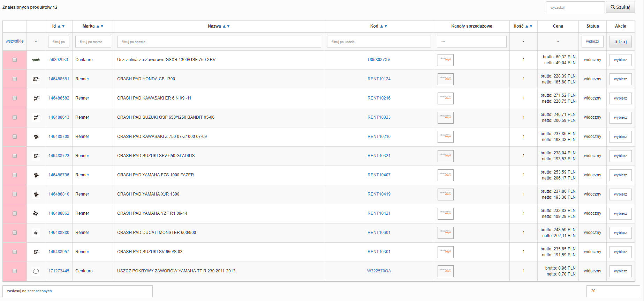The image size is (644, 301).
Task: Open the 'zastosuj na zaznaczonych' bulk action dropdown
Action: click(77, 291)
